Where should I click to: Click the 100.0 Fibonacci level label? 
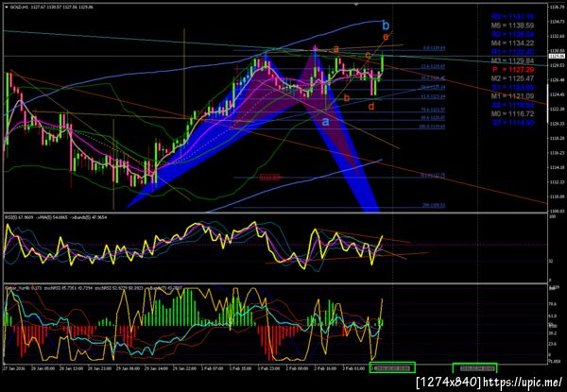pos(433,128)
